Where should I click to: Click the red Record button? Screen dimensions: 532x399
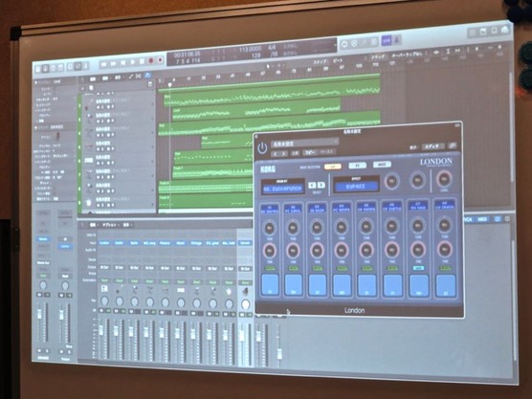(x=151, y=60)
